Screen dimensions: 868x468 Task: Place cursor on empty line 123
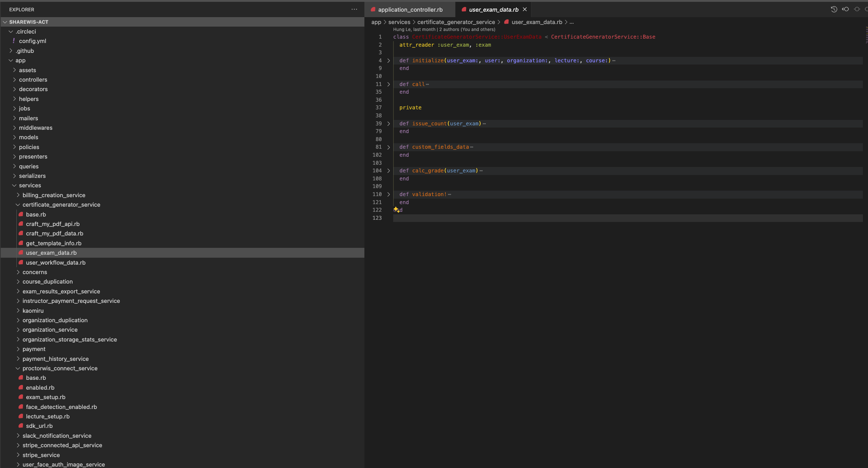(x=627, y=218)
